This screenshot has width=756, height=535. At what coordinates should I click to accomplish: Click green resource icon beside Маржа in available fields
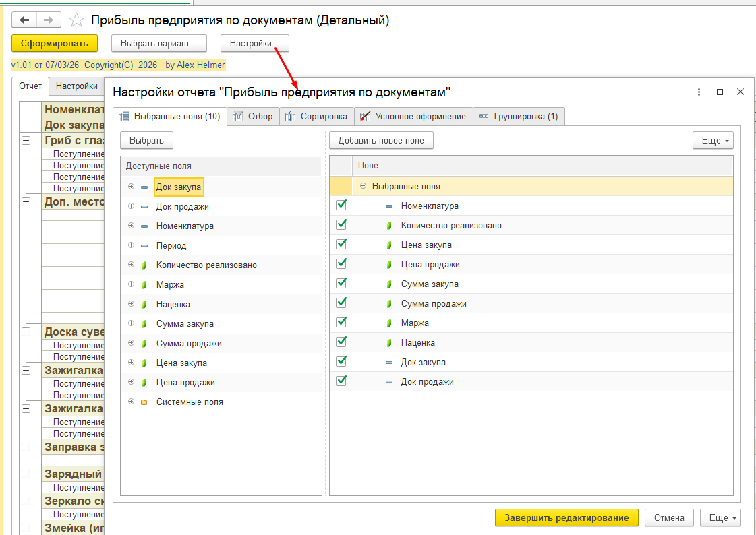point(144,285)
